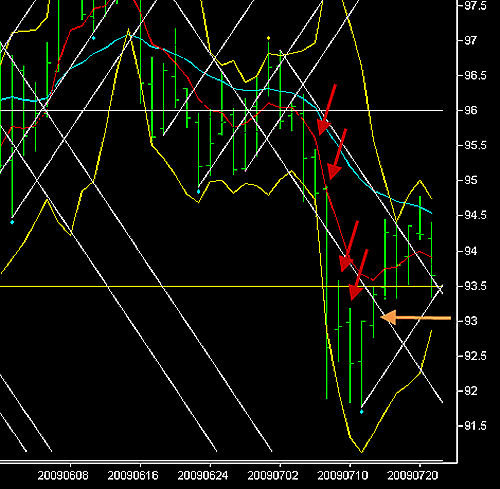Click the 97.5 price label at the top
This screenshot has height=489, width=500.
pyautogui.click(x=476, y=6)
